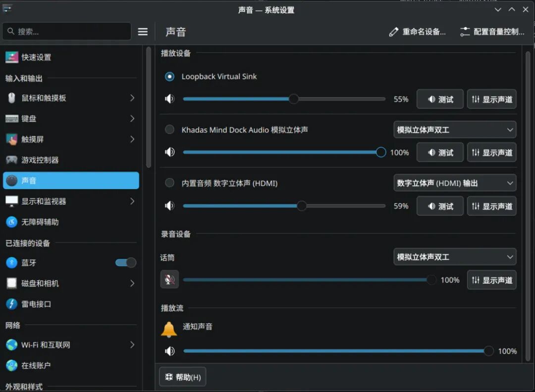535x392 pixels.
Task: Mute the 内置音频 HDMI speaker icon
Action: click(x=169, y=205)
